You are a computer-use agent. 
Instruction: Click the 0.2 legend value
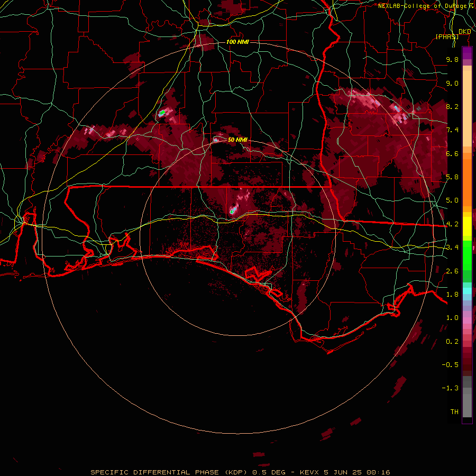click(x=452, y=342)
